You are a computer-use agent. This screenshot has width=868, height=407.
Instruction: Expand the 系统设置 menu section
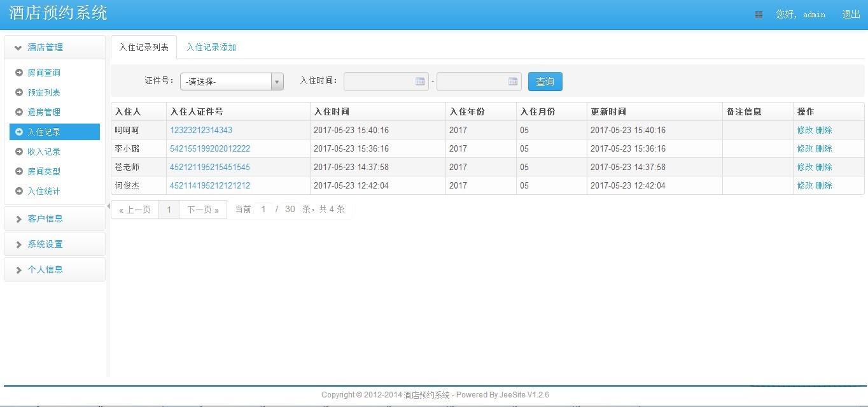click(x=55, y=244)
